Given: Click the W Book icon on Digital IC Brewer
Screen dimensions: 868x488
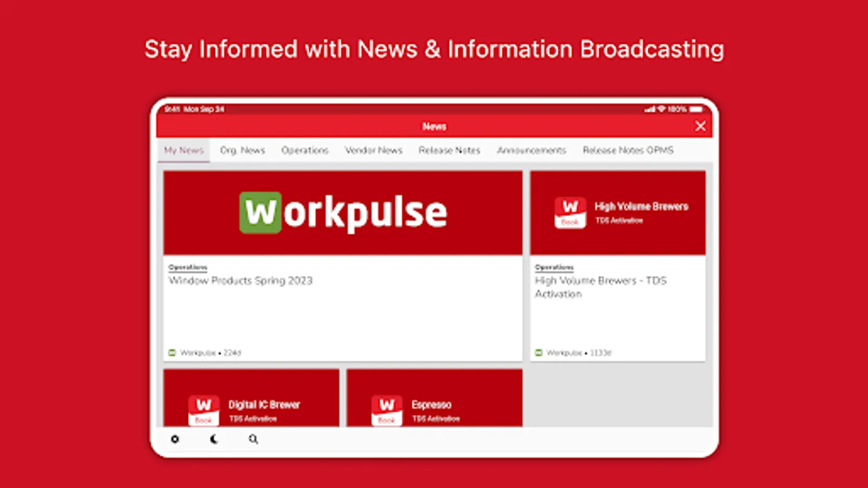Looking at the screenshot, I should [x=203, y=410].
